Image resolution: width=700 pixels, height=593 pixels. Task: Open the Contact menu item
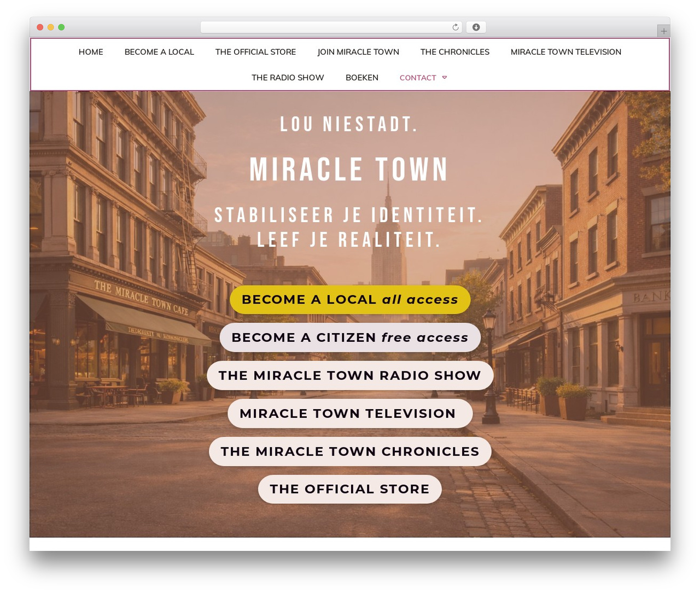tap(418, 78)
